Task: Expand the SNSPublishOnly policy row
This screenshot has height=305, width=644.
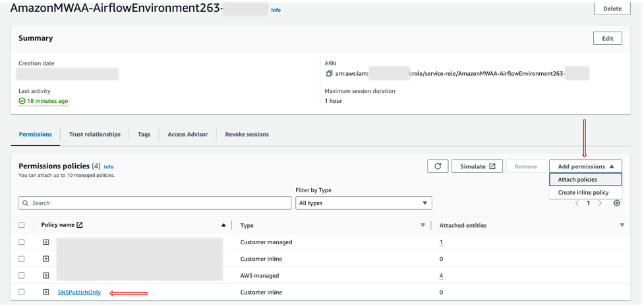Action: point(46,292)
